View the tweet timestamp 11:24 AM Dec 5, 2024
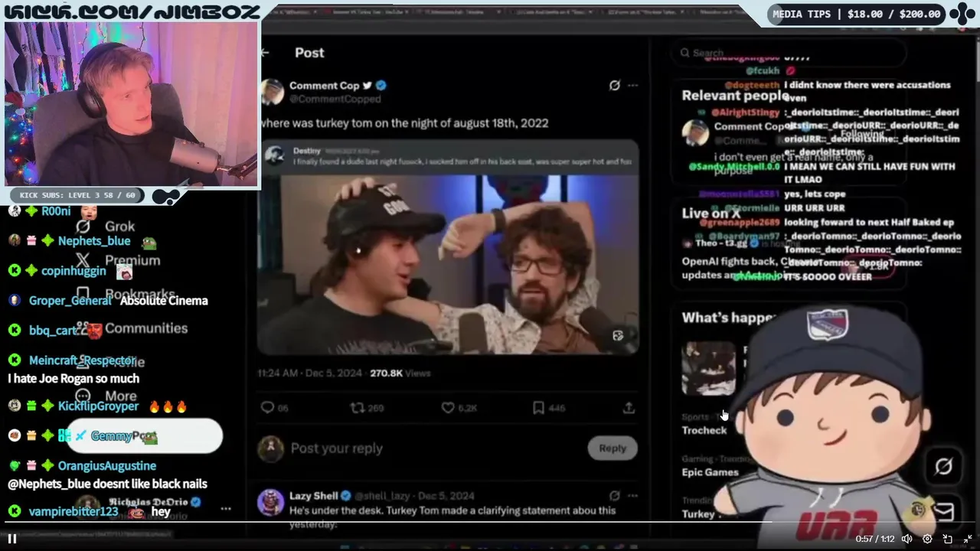The height and width of the screenshot is (551, 980). (309, 373)
